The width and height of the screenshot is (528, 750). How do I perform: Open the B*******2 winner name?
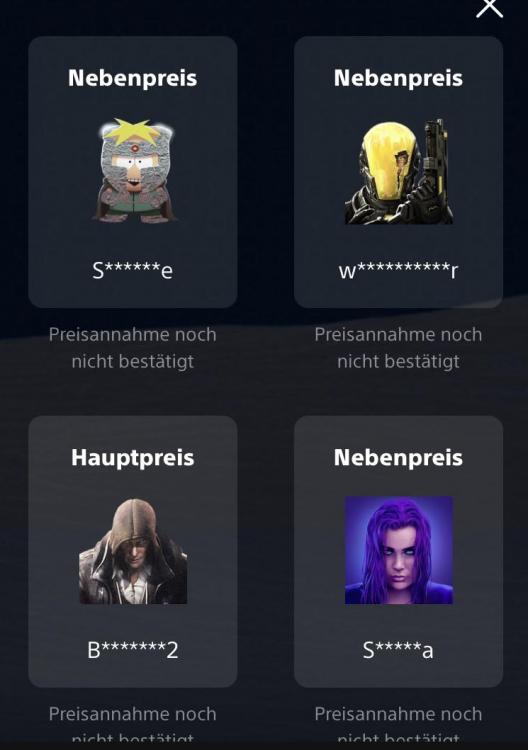pyautogui.click(x=132, y=650)
